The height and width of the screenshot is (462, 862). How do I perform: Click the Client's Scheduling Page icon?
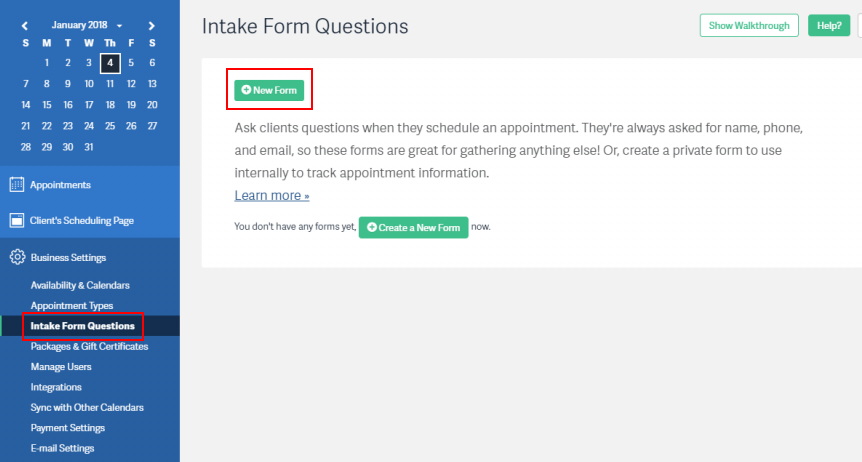pyautogui.click(x=16, y=221)
